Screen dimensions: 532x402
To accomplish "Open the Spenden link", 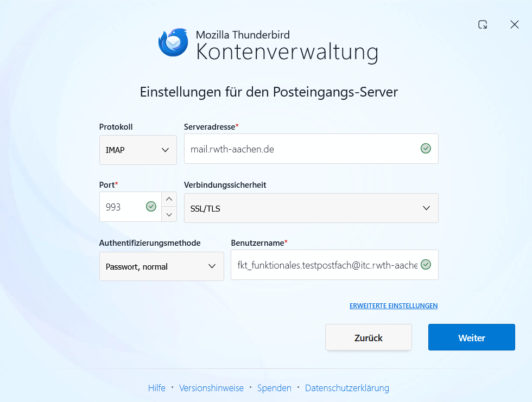I will tap(274, 388).
